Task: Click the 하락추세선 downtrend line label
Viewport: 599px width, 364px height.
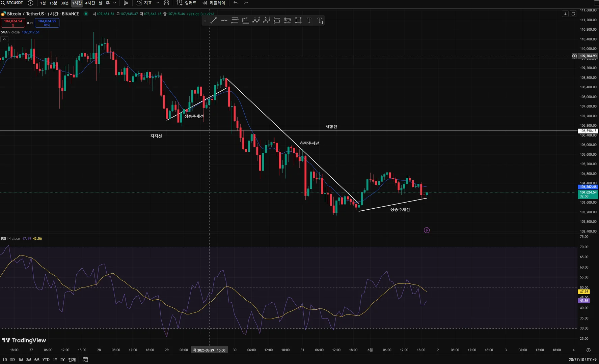Action: click(309, 143)
